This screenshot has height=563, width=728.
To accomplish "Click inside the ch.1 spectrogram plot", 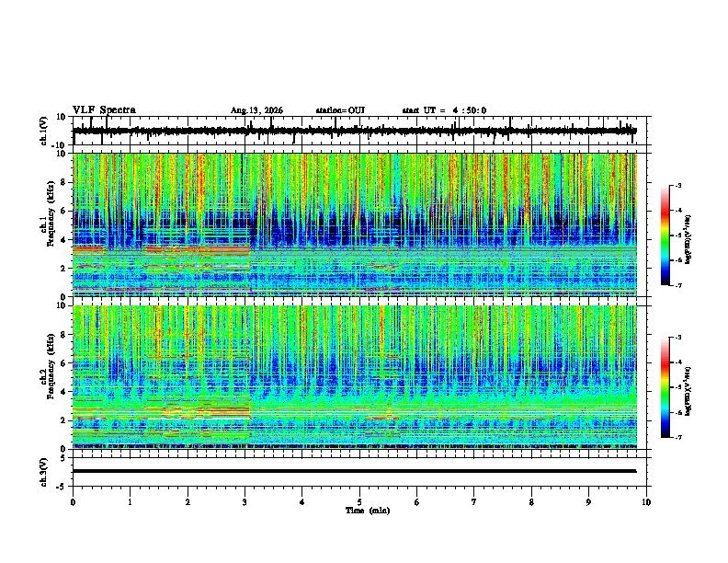I will click(x=355, y=224).
